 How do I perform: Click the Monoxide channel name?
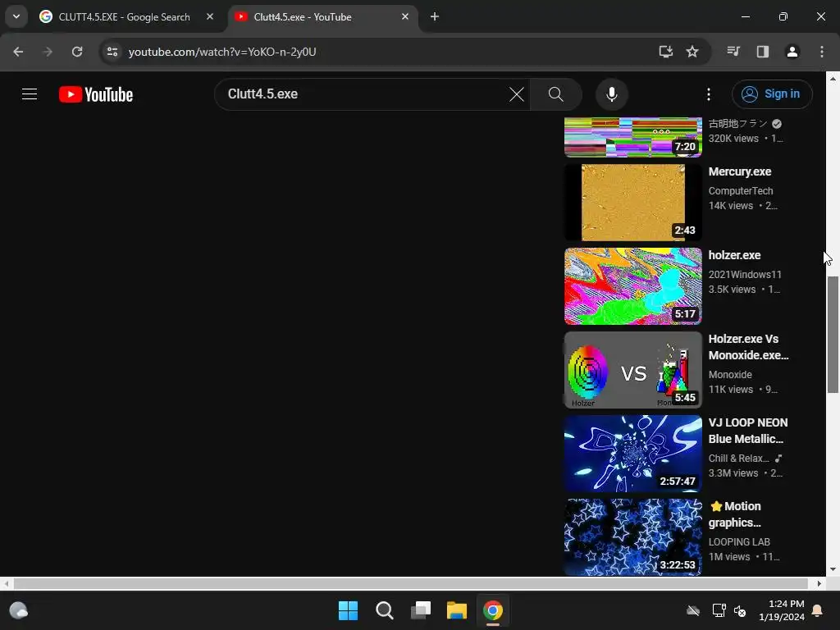pos(730,374)
